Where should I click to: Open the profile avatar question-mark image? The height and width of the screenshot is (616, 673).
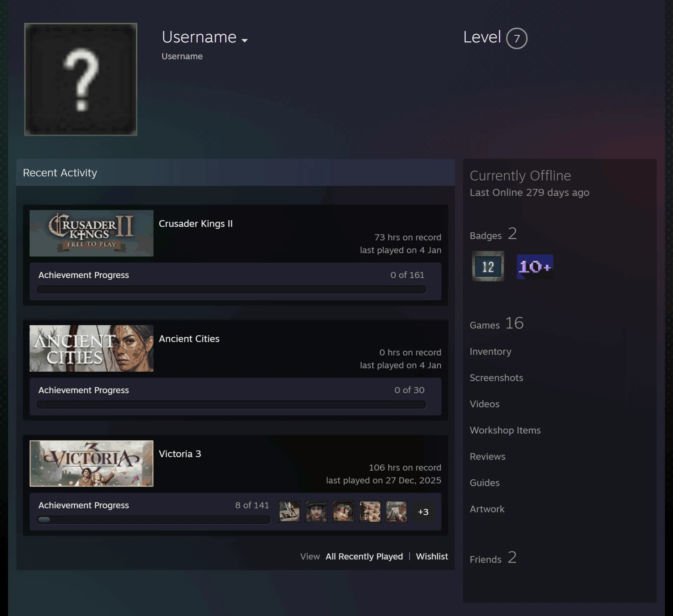(81, 80)
